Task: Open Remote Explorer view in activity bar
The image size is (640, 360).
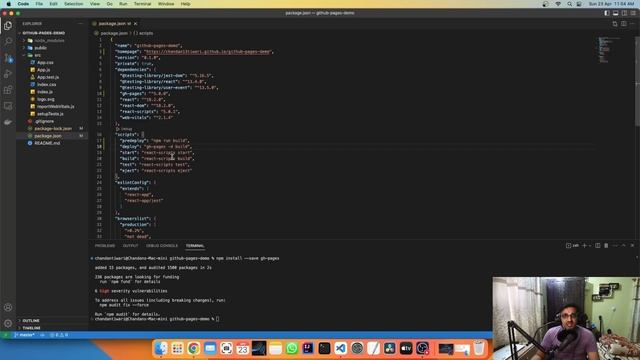Action: pos(8,106)
